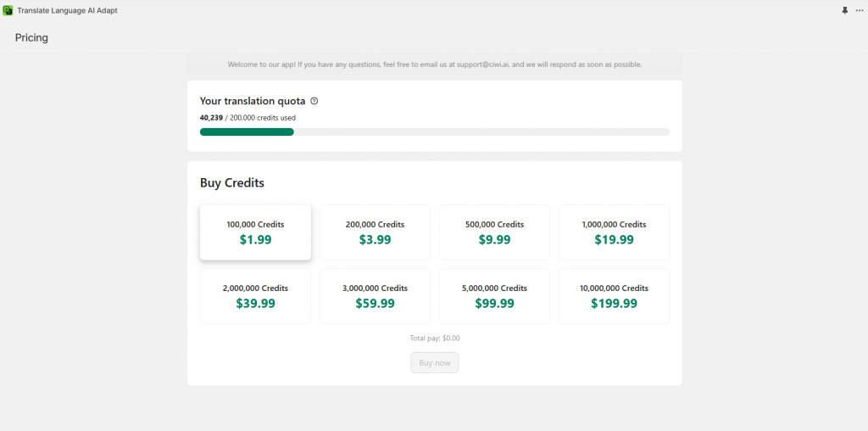Viewport: 868px width, 431px height.
Task: Click the support@ciwi.ai welcome banner message
Action: (x=434, y=64)
